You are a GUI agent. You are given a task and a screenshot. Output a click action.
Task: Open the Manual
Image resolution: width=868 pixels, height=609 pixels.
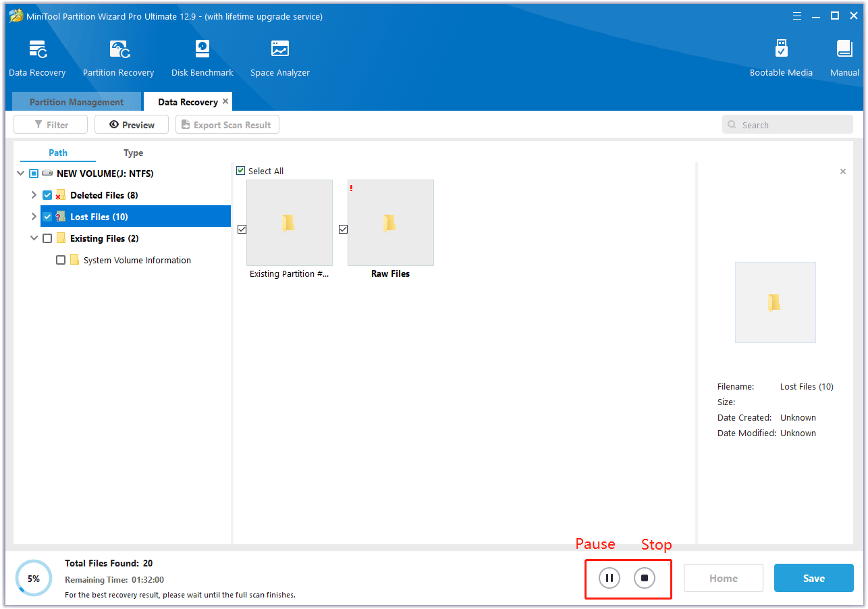pos(844,59)
